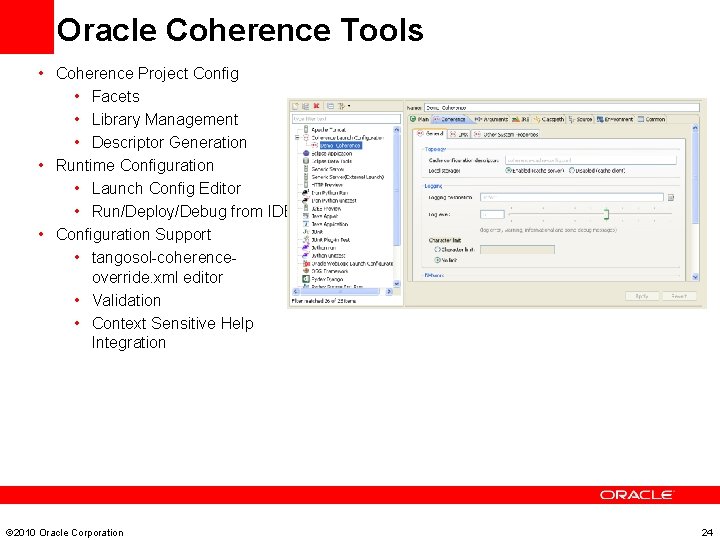Click tree scrollbar down arrow
The height and width of the screenshot is (540, 720).
pos(397,284)
